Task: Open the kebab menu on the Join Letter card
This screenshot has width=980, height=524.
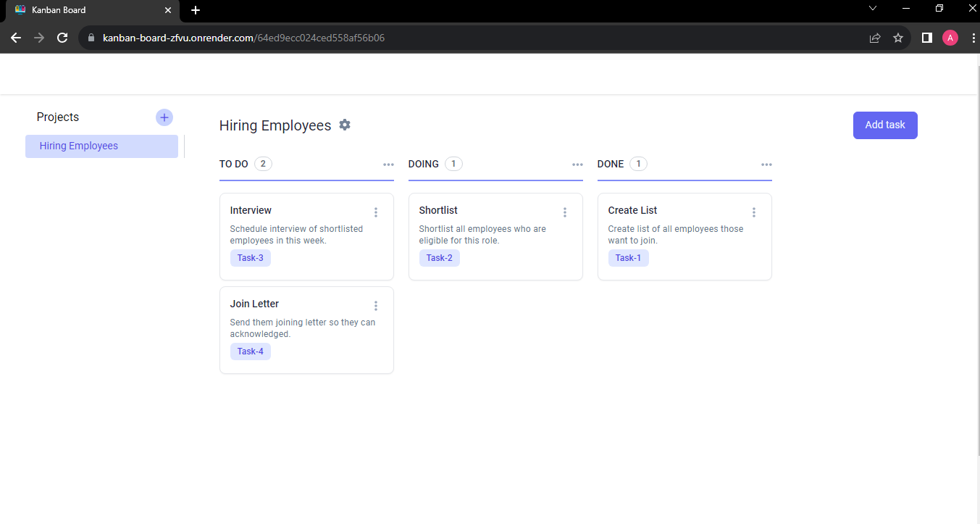Action: click(x=376, y=305)
